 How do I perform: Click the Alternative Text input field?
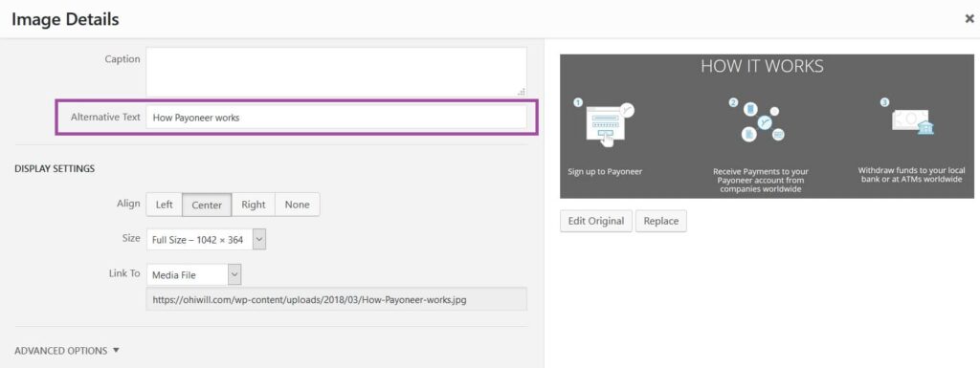336,117
